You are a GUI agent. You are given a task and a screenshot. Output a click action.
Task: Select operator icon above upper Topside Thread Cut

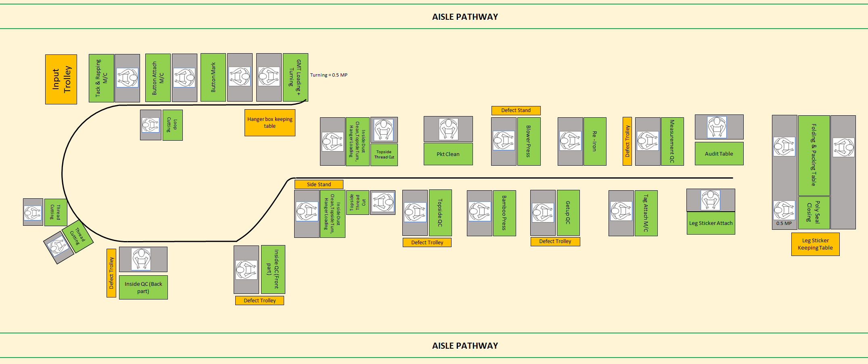pos(384,129)
